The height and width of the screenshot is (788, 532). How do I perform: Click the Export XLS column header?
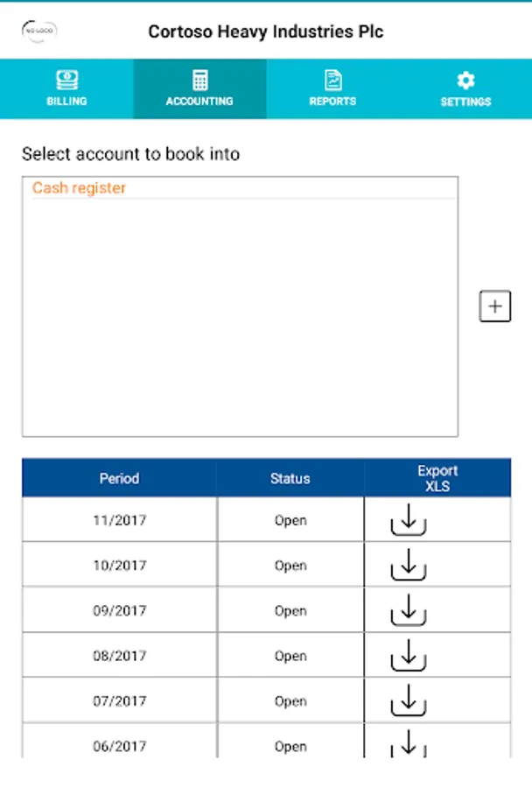click(x=437, y=478)
